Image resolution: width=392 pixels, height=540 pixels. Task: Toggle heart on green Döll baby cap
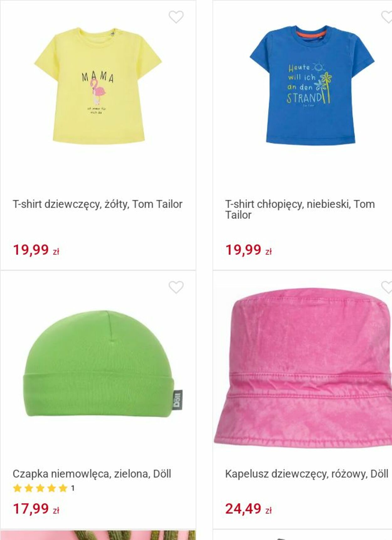click(x=176, y=287)
